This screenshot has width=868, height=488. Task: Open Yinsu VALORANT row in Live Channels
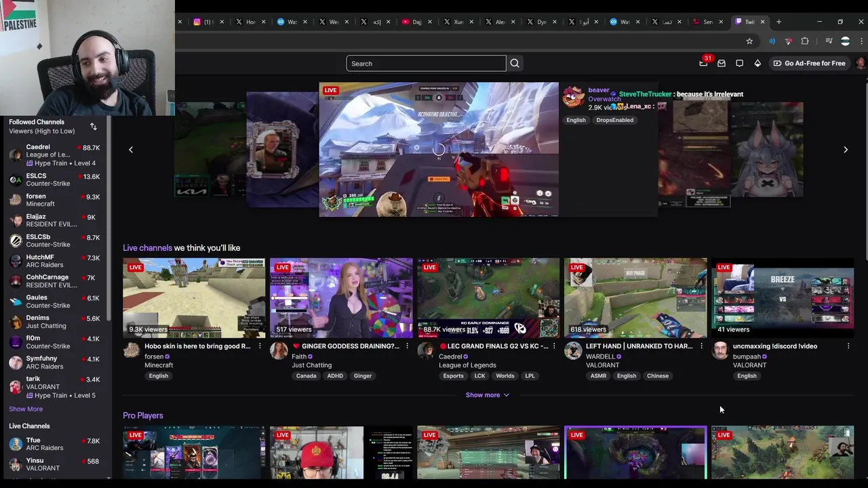pos(56,464)
